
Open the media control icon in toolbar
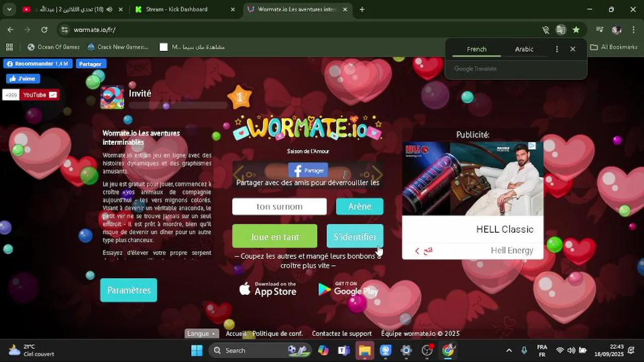pos(599,30)
